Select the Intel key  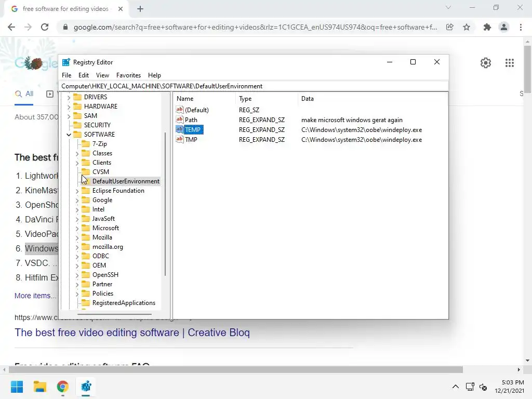tap(98, 209)
